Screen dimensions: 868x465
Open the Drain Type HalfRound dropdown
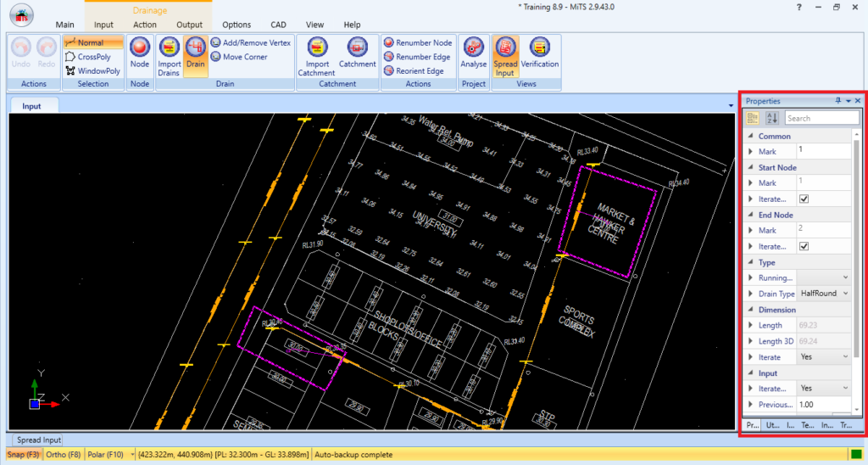point(845,294)
